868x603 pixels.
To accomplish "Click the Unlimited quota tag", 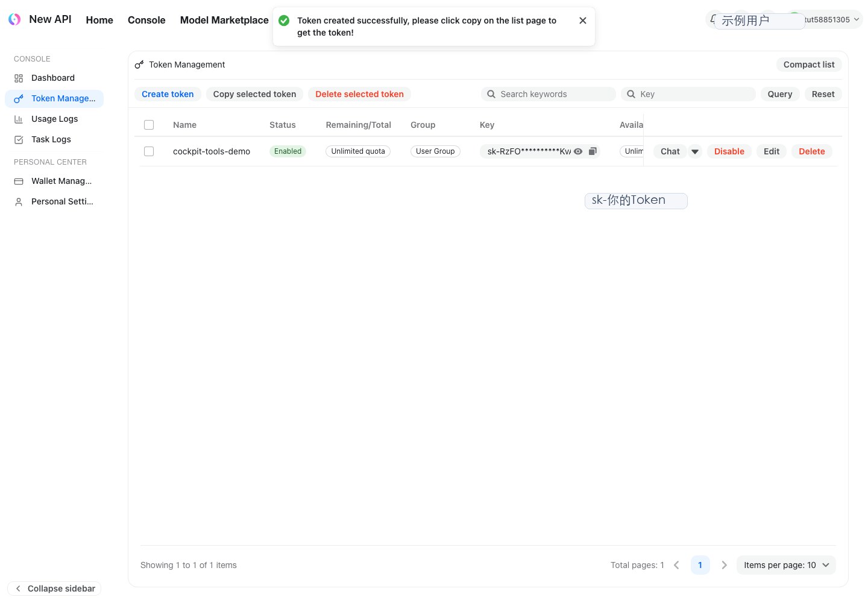I will click(x=358, y=151).
